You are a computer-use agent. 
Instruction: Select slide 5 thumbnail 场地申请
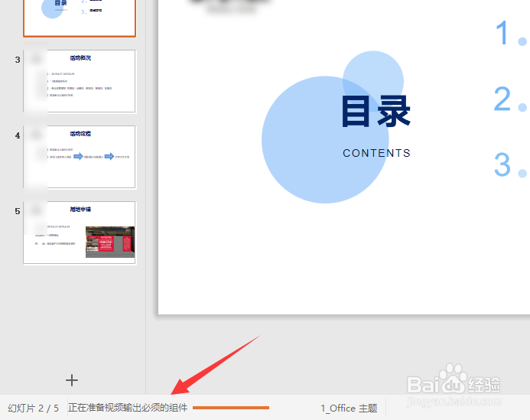(80, 233)
